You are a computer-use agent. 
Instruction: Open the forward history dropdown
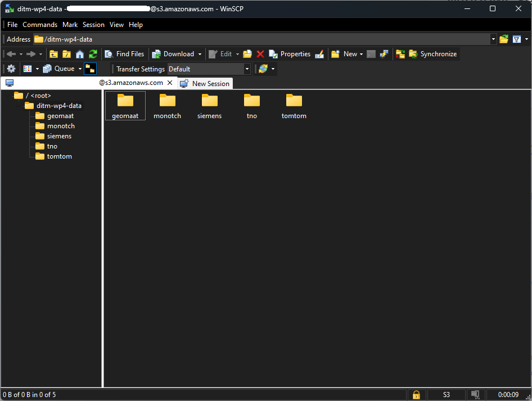click(x=40, y=55)
